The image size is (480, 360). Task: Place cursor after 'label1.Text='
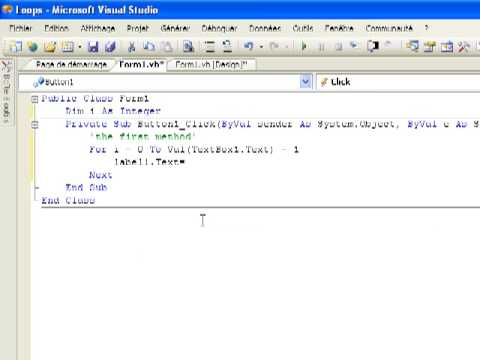point(185,162)
